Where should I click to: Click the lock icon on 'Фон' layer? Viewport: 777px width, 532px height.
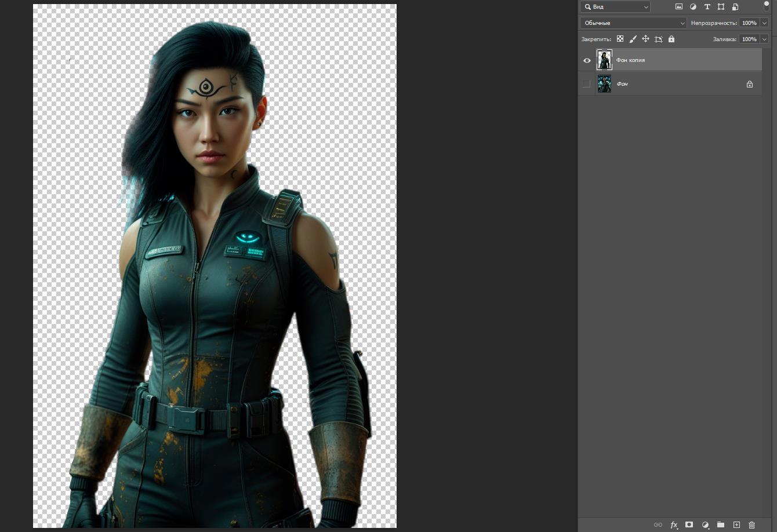749,84
